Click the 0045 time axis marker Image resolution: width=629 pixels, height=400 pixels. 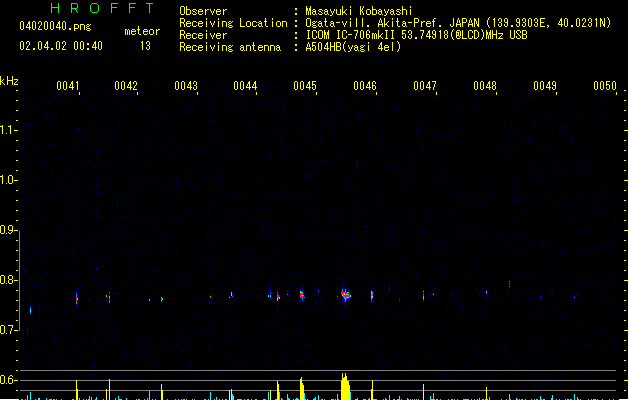coord(305,86)
